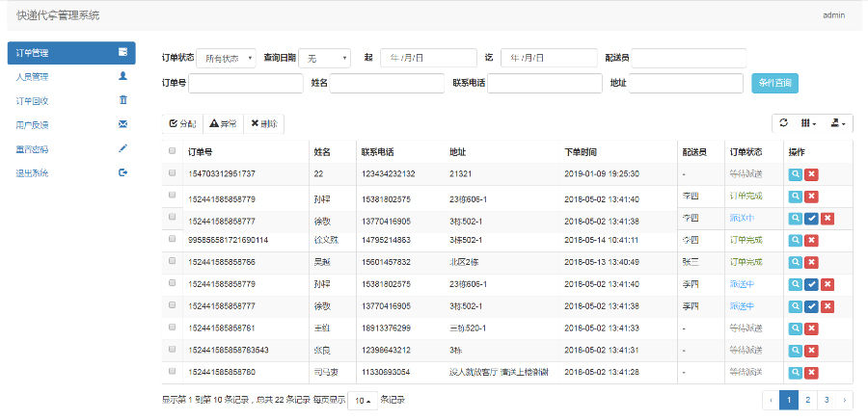The image size is (868, 420).
Task: Expand the column visibility grid dropdown
Action: tap(808, 123)
